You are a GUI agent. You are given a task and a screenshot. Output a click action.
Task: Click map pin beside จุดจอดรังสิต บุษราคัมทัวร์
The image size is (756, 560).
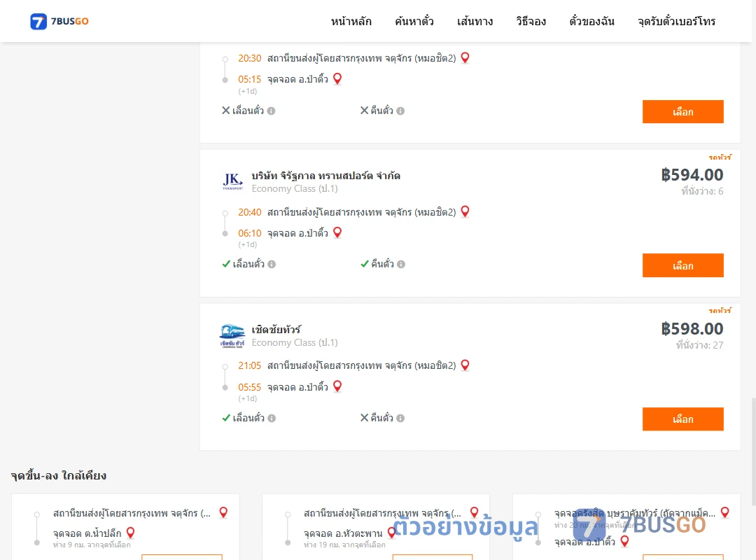pos(725,512)
